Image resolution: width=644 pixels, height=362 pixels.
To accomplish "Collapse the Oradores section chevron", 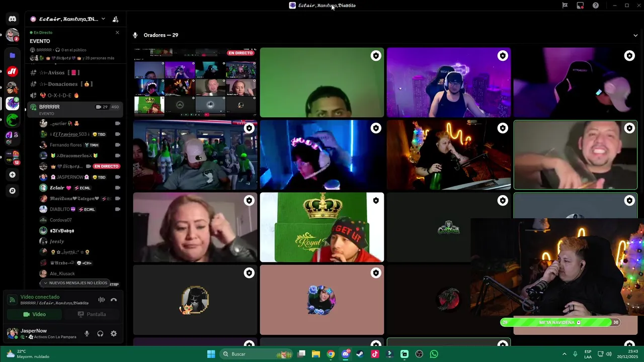I will tap(635, 35).
